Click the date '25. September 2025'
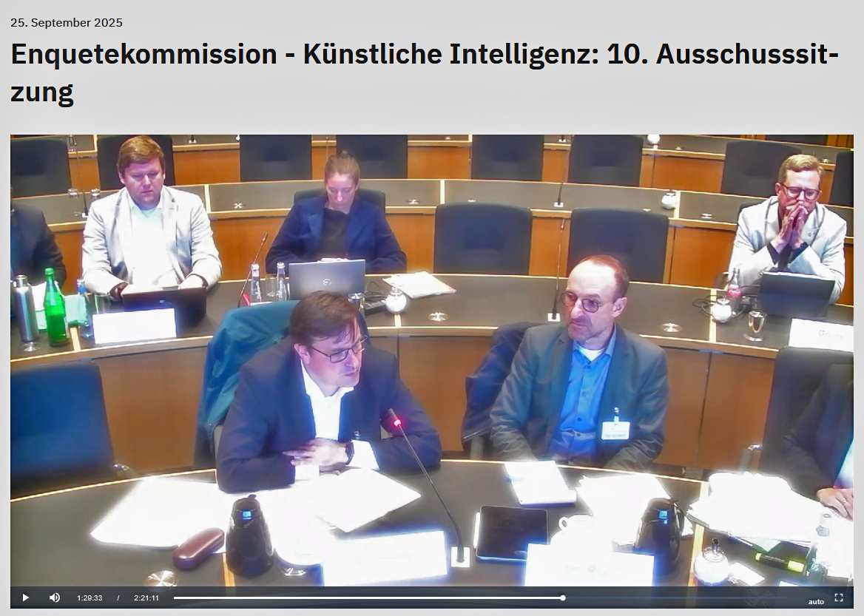This screenshot has height=616, width=864. tap(66, 23)
